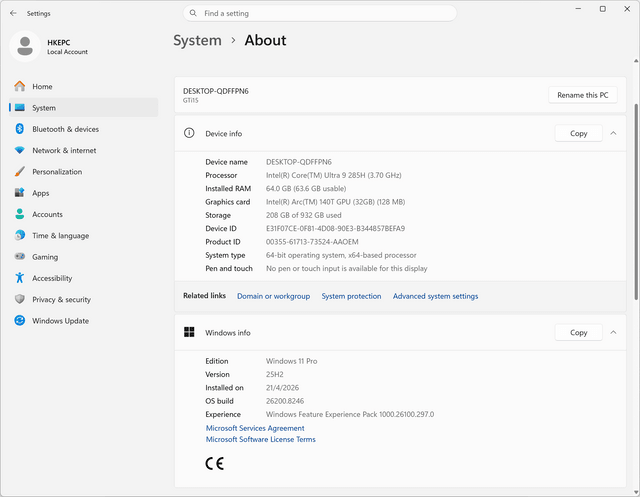
Task: Open the Personalization paintbrush icon
Action: click(20, 171)
